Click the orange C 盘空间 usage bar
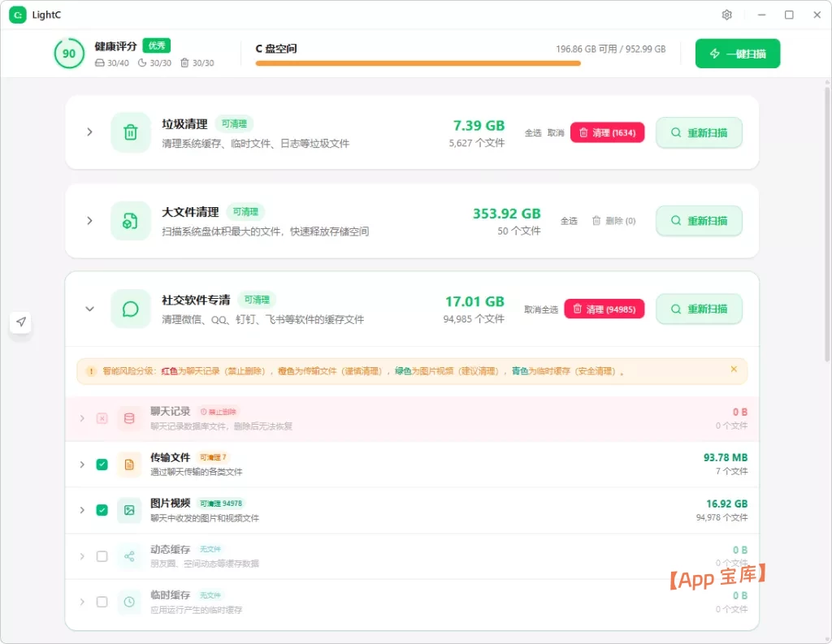The width and height of the screenshot is (832, 644). (x=418, y=63)
